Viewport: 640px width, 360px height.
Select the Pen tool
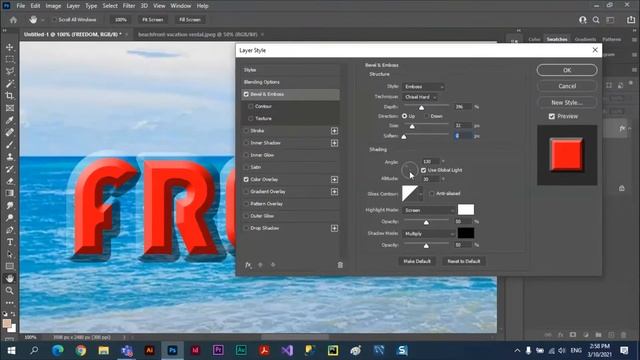pos(9,230)
